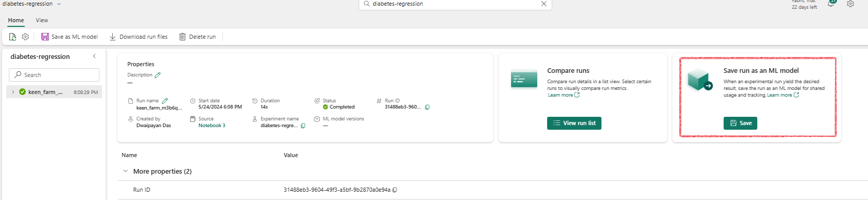Click the Created by value Dwaipayan Das
Screen dimensions: 868x200
(x=154, y=126)
